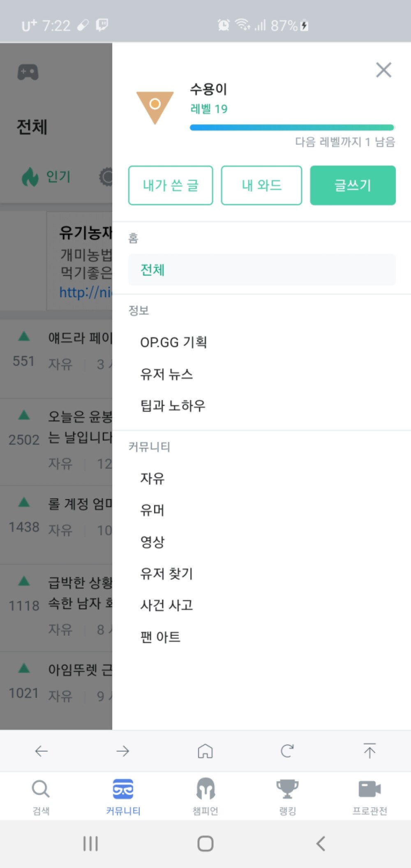Close the side menu with X icon
The width and height of the screenshot is (411, 868).
383,70
